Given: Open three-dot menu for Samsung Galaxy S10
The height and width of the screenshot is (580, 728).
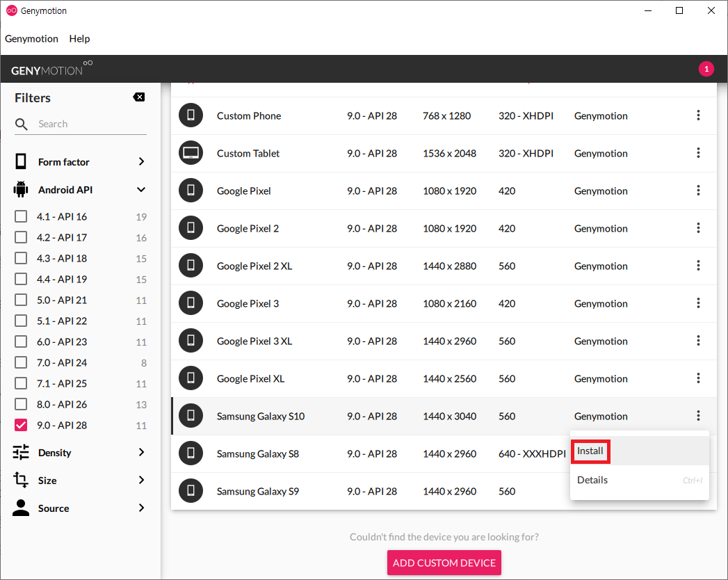Looking at the screenshot, I should click(x=698, y=416).
